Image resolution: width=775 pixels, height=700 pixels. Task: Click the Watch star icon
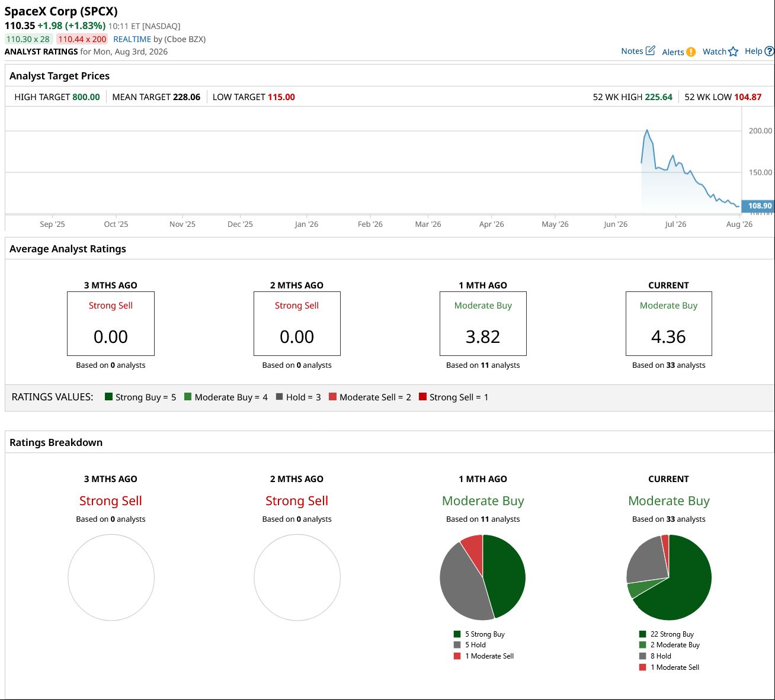pos(734,52)
